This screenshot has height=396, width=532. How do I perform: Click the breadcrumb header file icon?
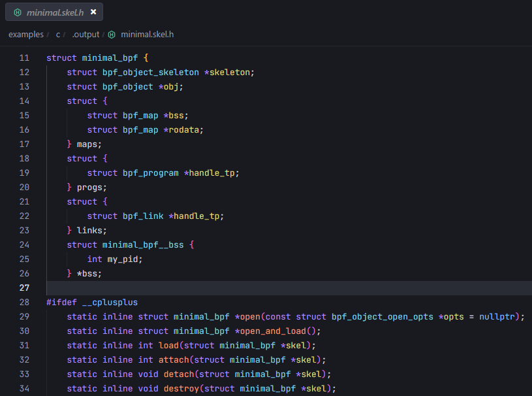(x=112, y=34)
